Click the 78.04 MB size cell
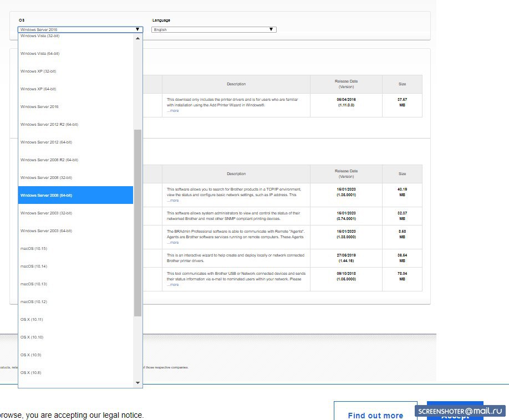 402,279
